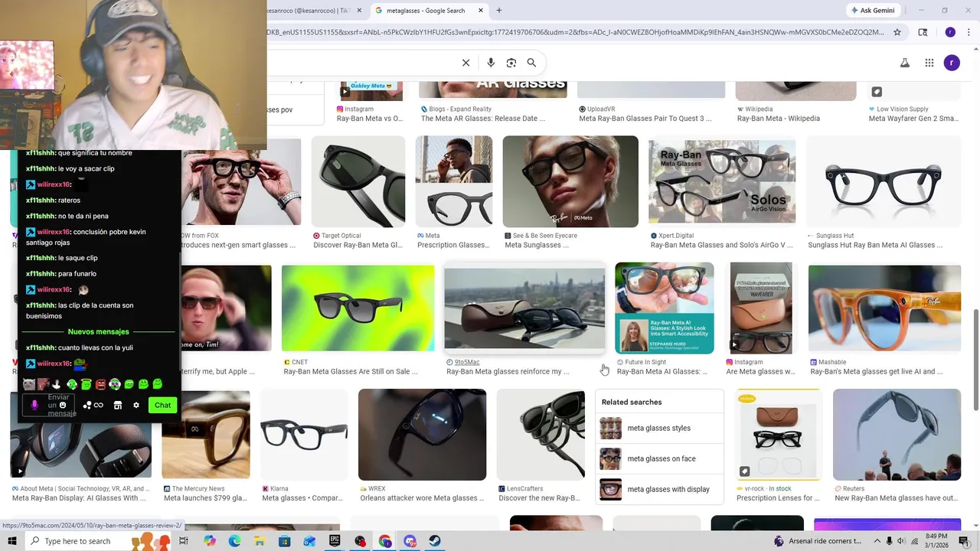Launch Microsoft Edge from taskbar
Image resolution: width=980 pixels, height=551 pixels.
(234, 541)
